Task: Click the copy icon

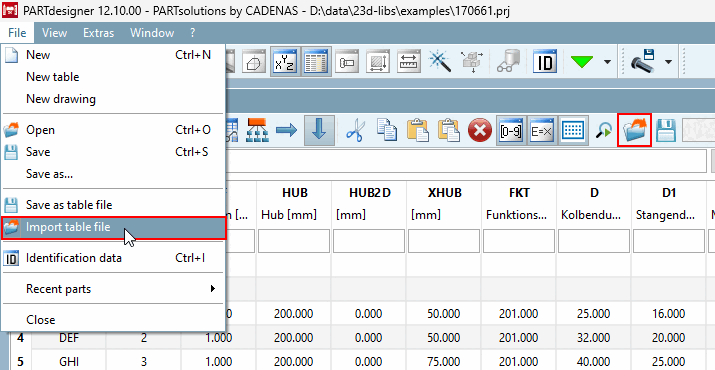Action: click(386, 130)
